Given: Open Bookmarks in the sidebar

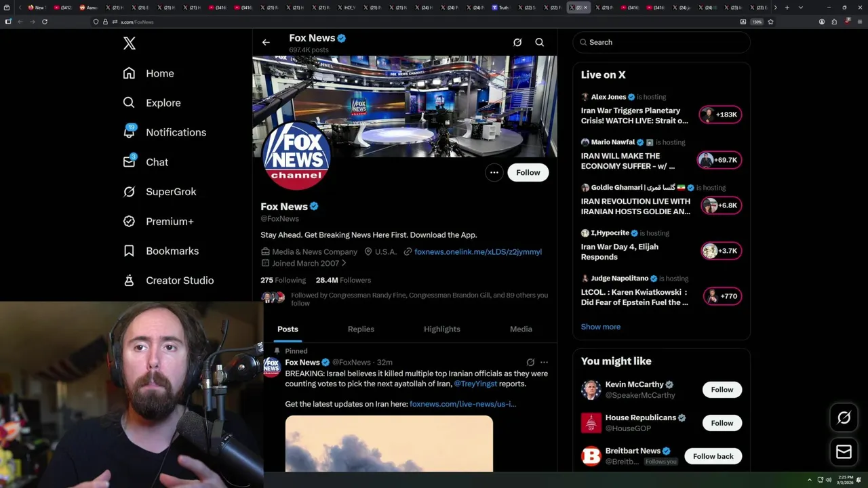Looking at the screenshot, I should point(161,251).
